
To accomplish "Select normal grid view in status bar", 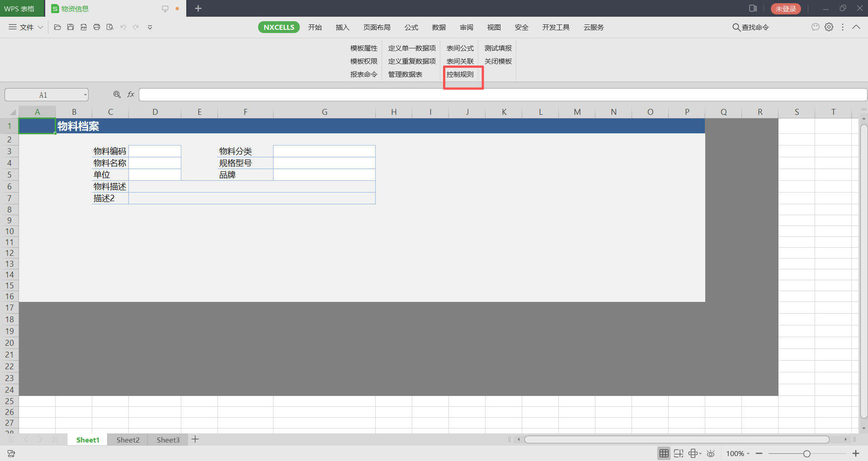I will 664,453.
